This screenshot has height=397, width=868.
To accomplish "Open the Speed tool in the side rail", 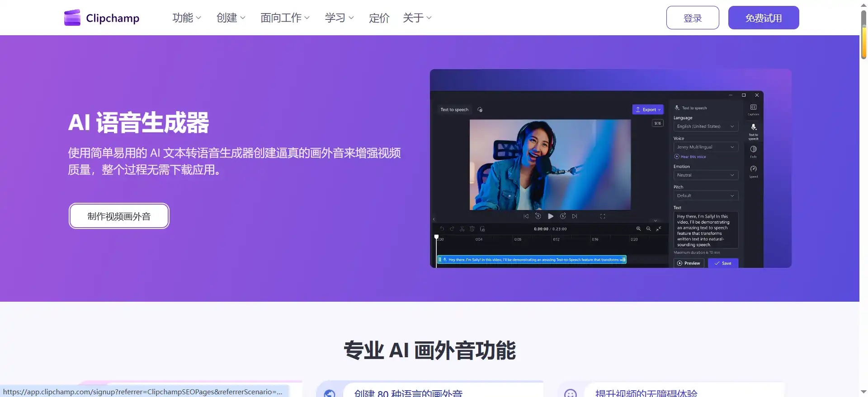I will point(754,171).
